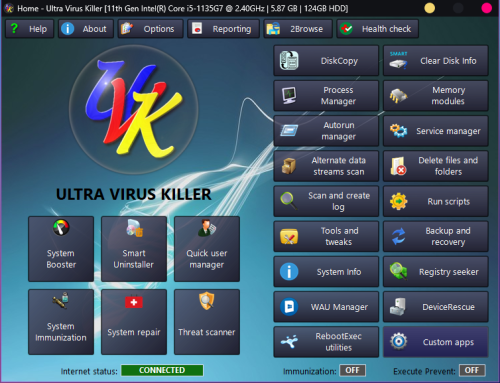This screenshot has height=383, width=500.
Task: Click the Run scripts text label
Action: click(x=449, y=201)
